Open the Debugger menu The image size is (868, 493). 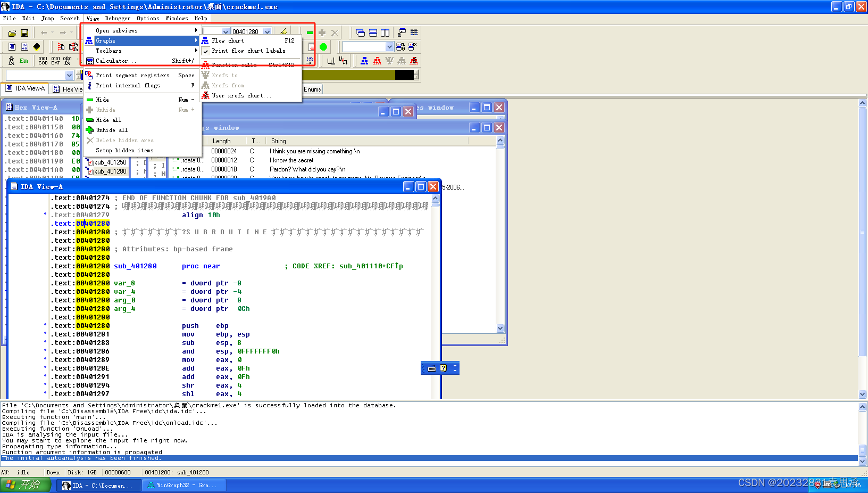point(118,18)
